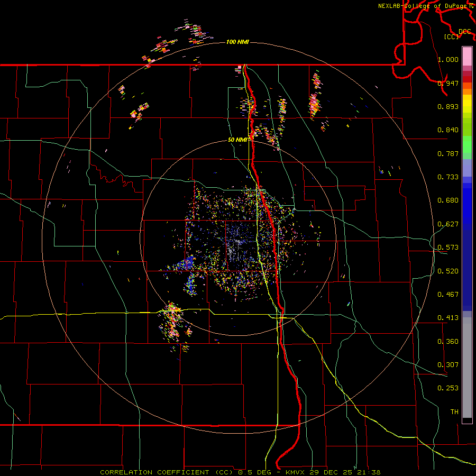Screen dimensions: 476x476
Task: Click the 0.893 color scale value
Action: point(448,106)
